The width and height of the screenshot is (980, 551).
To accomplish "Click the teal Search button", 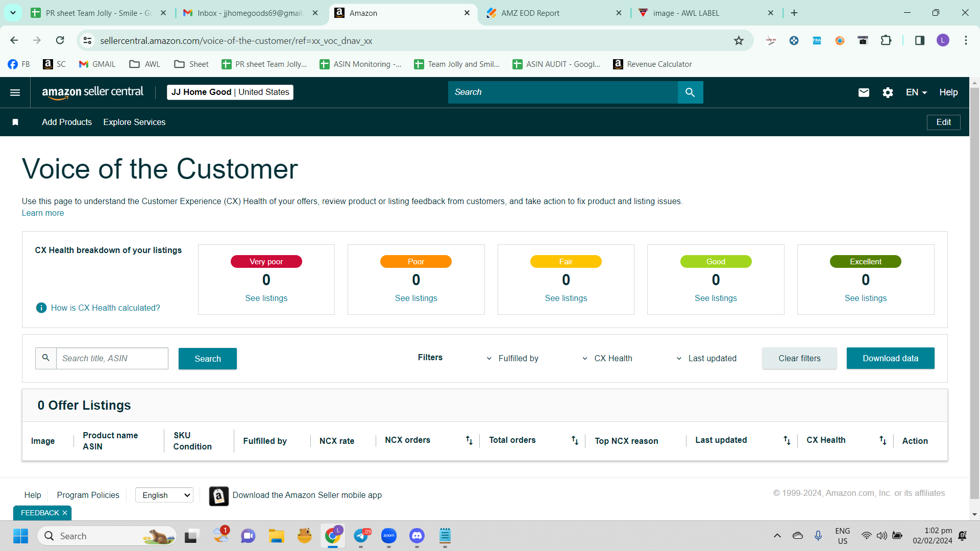I will [208, 359].
